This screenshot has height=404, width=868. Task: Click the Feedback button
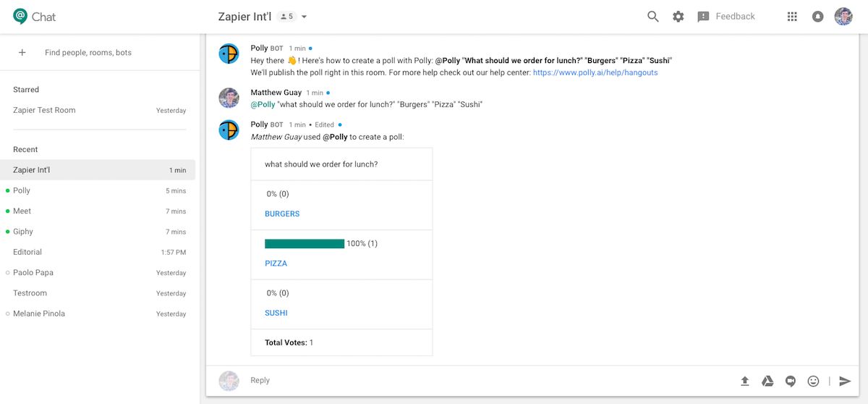pyautogui.click(x=726, y=17)
